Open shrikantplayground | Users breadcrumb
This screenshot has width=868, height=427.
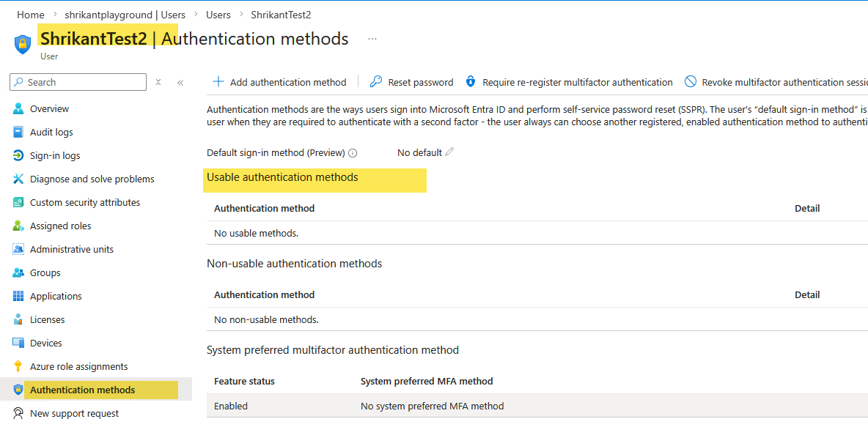coord(125,15)
